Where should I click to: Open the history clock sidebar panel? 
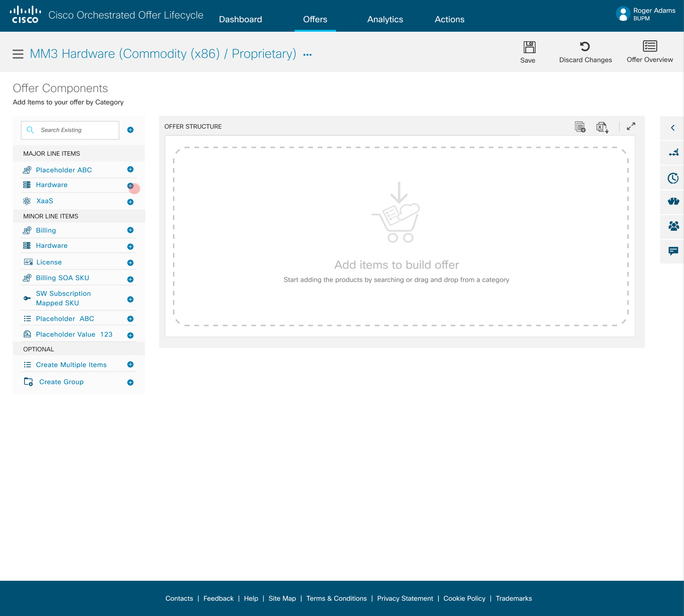tap(673, 178)
